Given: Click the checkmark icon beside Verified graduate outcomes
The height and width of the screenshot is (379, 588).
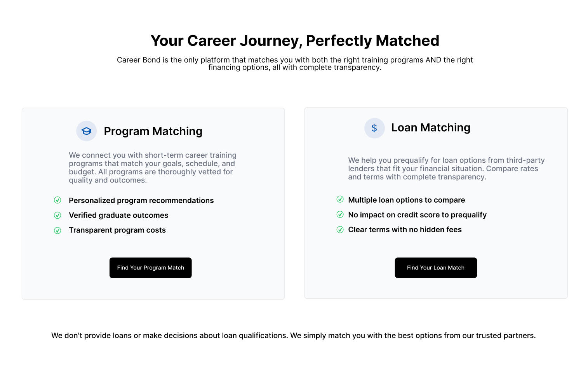Looking at the screenshot, I should (x=57, y=215).
